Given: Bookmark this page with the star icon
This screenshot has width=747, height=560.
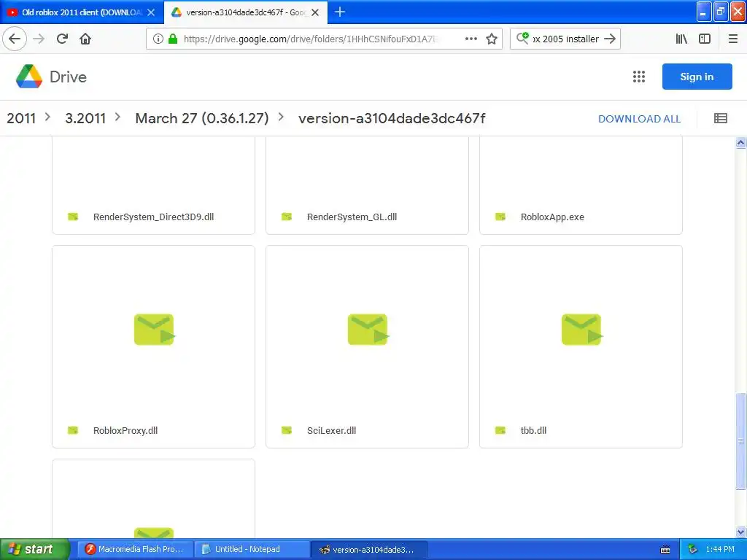Looking at the screenshot, I should [x=492, y=39].
